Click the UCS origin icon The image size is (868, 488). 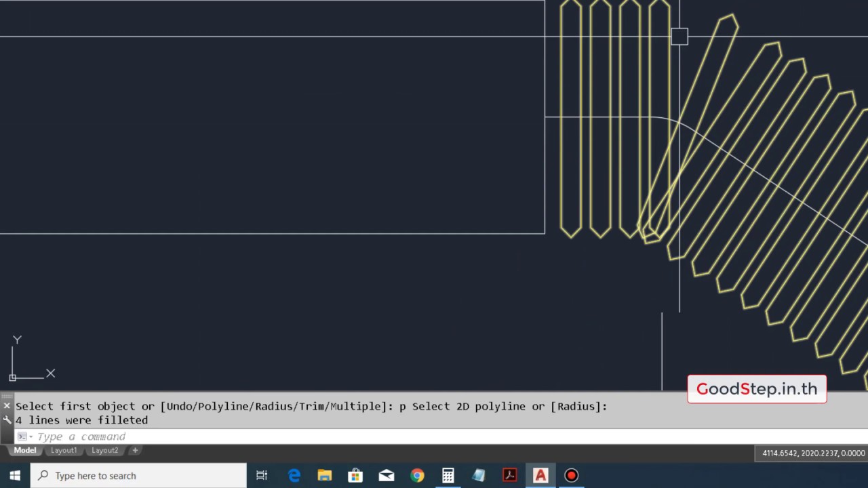(12, 378)
